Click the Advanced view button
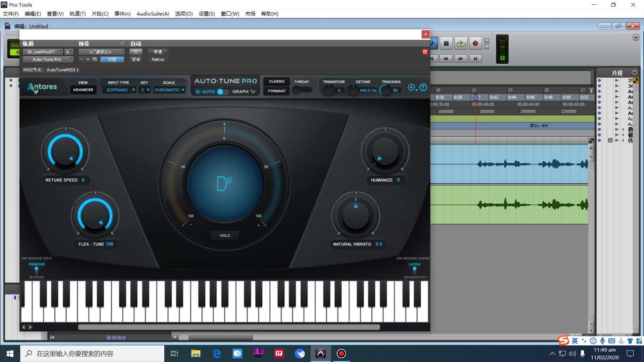The height and width of the screenshot is (362, 644). pyautogui.click(x=83, y=90)
